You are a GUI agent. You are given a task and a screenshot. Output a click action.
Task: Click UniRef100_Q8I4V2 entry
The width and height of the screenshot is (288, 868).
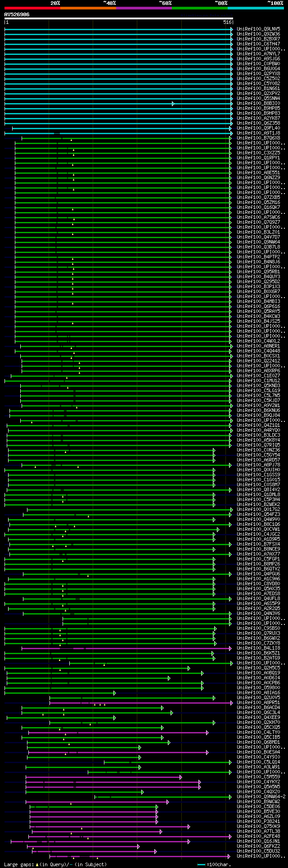(x=258, y=489)
